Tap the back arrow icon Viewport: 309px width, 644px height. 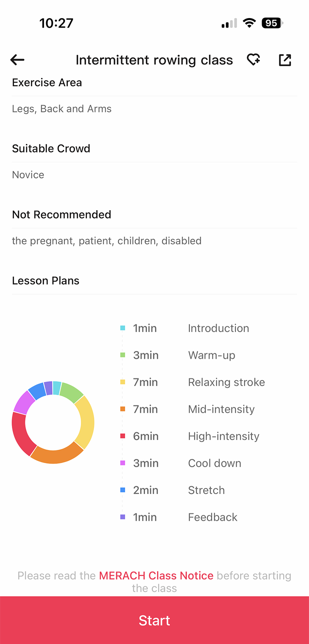17,60
